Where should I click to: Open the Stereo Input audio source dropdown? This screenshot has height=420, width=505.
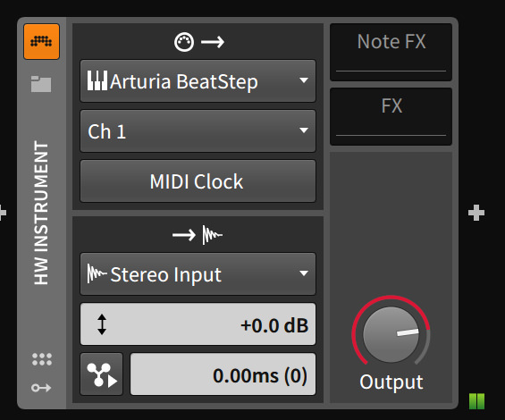198,274
